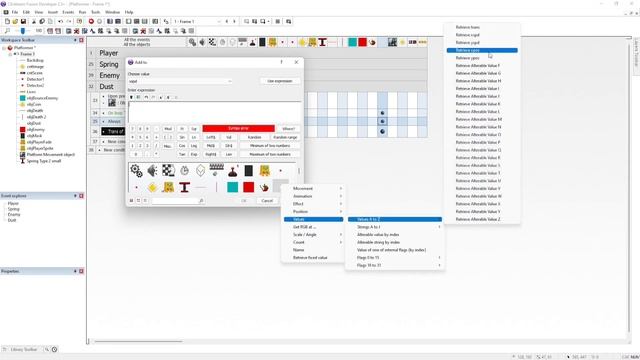Expand the Animation submenu
640x360 pixels.
313,196
